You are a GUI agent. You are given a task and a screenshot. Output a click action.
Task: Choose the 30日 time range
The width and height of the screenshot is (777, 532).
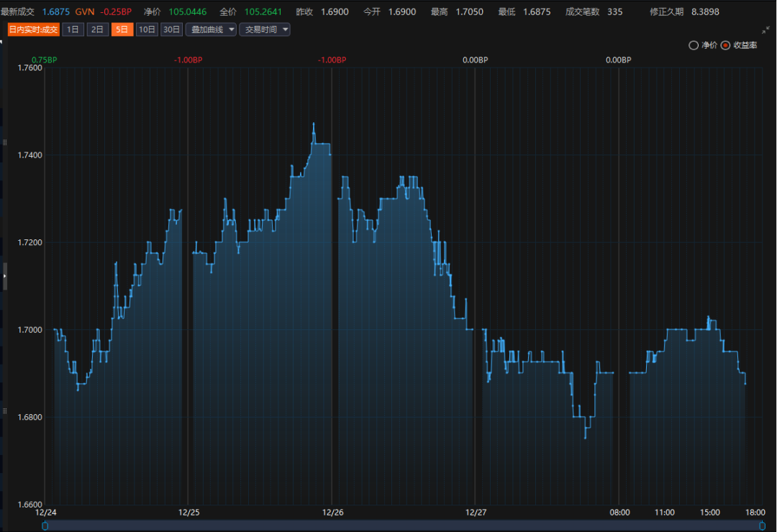[x=171, y=29]
